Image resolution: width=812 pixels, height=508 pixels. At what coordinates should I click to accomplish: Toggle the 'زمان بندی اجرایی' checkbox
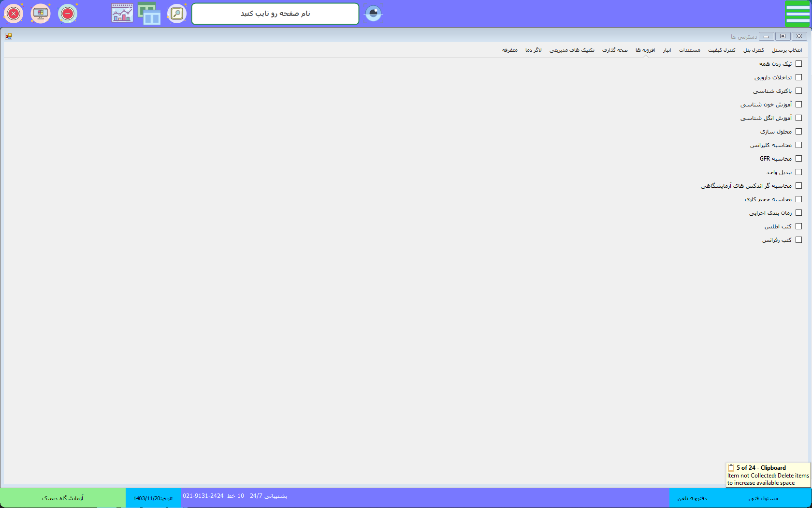point(798,213)
